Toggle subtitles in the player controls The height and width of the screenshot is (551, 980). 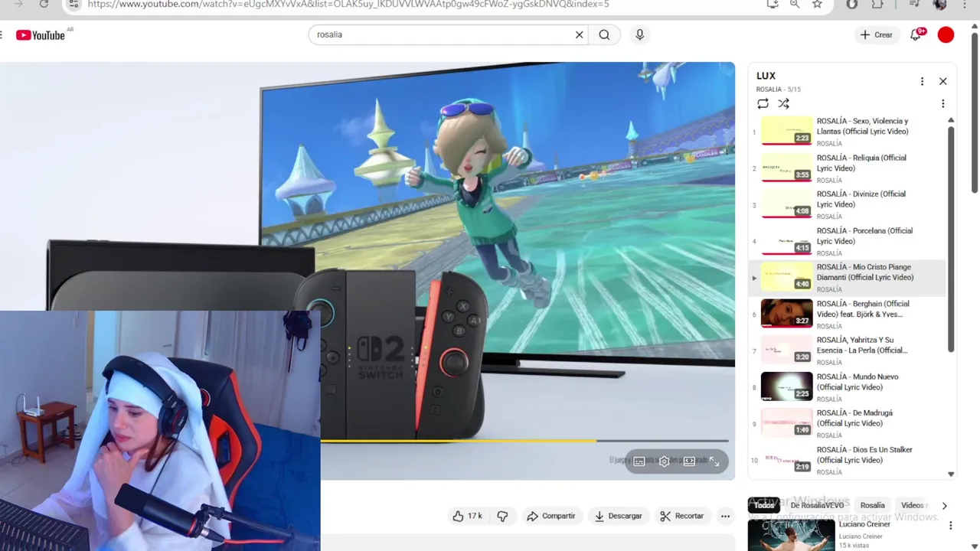[639, 461]
